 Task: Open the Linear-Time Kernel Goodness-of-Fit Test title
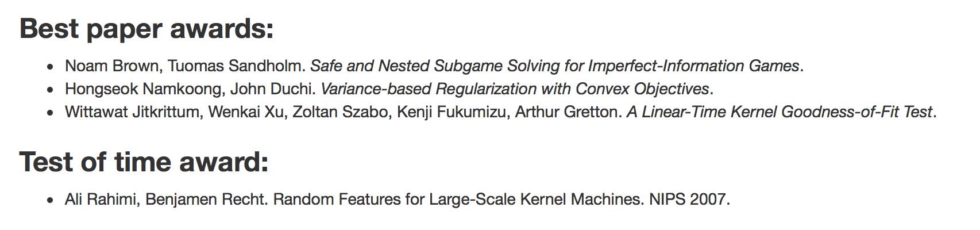779,112
